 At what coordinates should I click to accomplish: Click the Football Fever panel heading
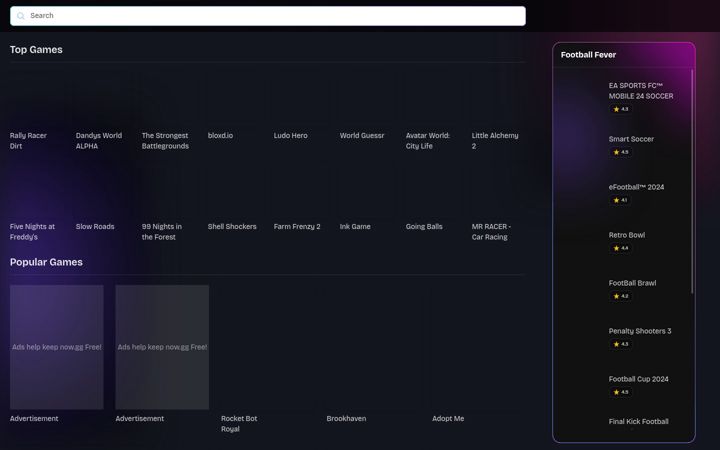coord(588,55)
